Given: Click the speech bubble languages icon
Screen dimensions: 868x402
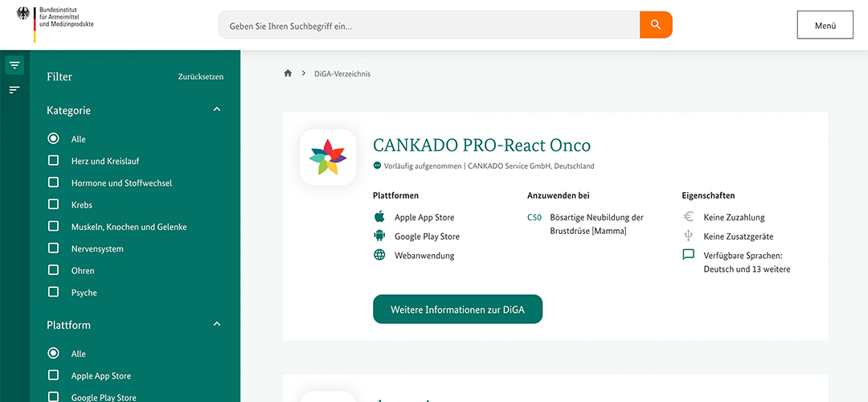Looking at the screenshot, I should 688,255.
